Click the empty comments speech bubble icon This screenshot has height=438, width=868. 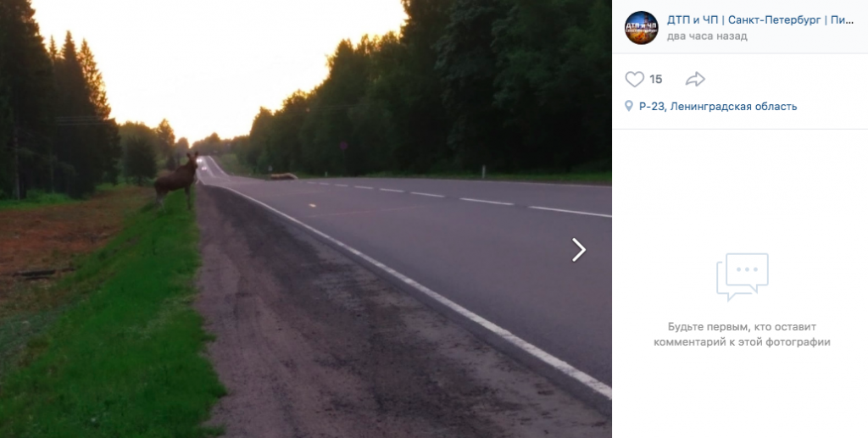click(742, 276)
